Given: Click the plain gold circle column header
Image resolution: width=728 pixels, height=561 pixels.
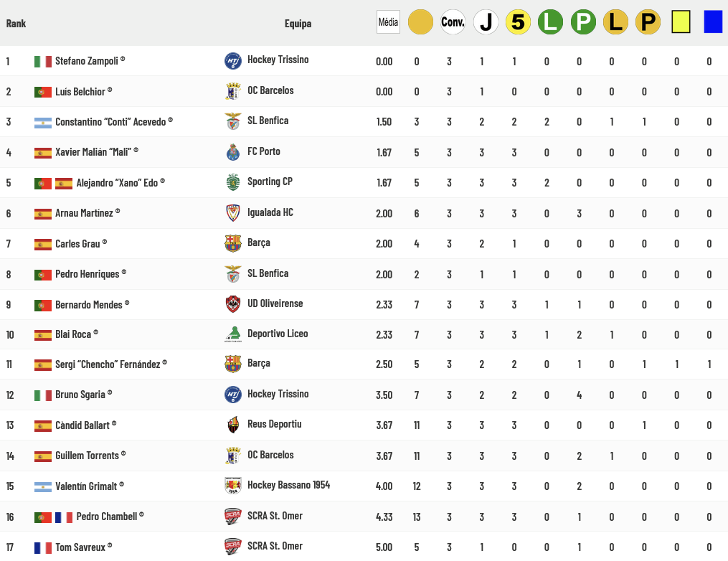Looking at the screenshot, I should 420,22.
